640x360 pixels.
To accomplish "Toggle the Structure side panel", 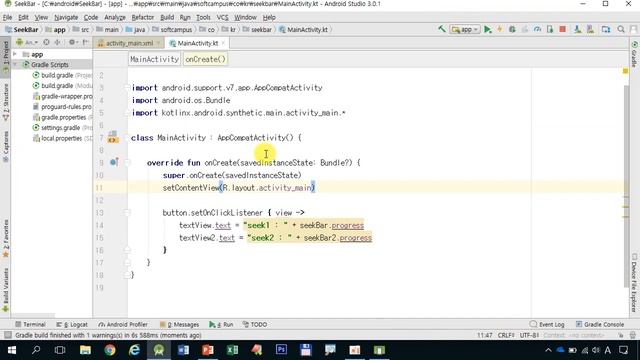I will (x=6, y=102).
